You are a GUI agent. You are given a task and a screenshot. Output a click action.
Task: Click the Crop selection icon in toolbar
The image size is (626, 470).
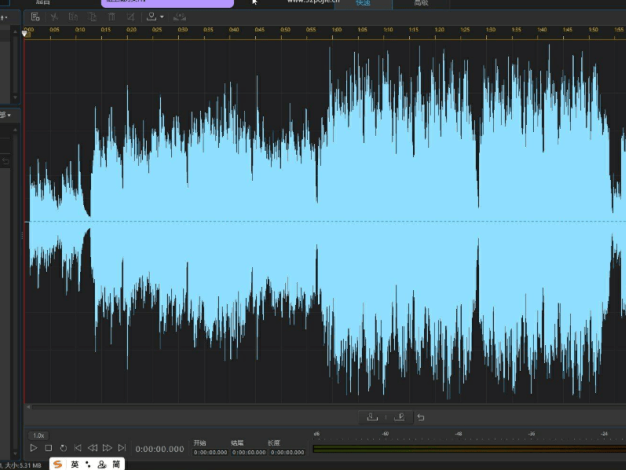coord(129,17)
